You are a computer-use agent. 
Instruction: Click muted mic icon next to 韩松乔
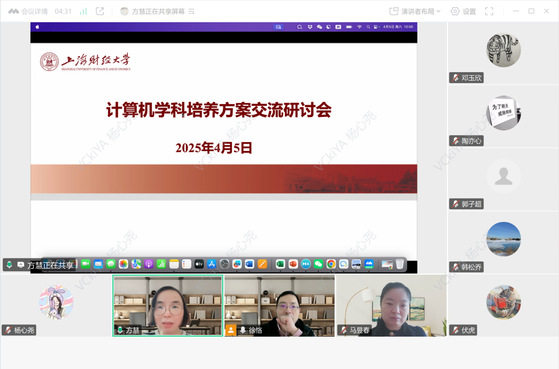455,267
